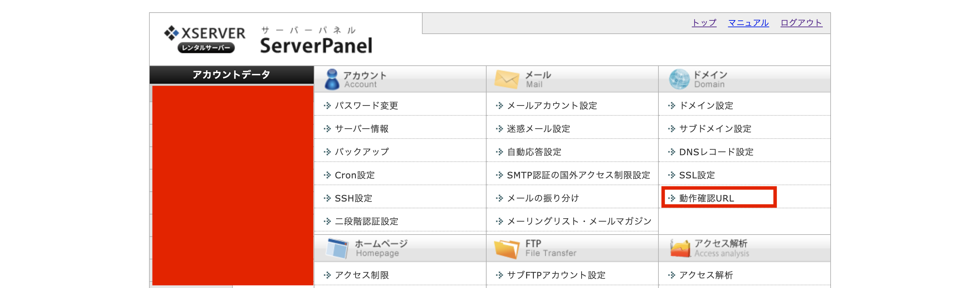The image size is (980, 288).
Task: Open SSL設定
Action: pyautogui.click(x=697, y=175)
